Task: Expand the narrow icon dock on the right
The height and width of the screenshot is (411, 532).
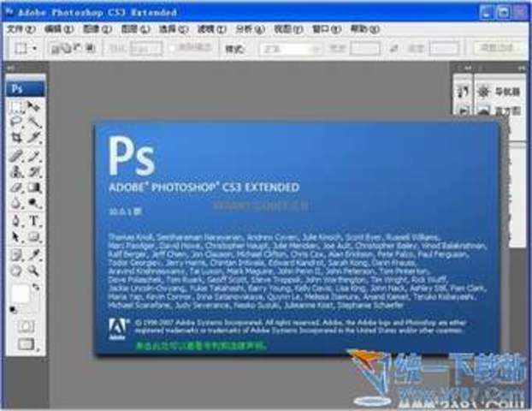Action: pos(468,68)
